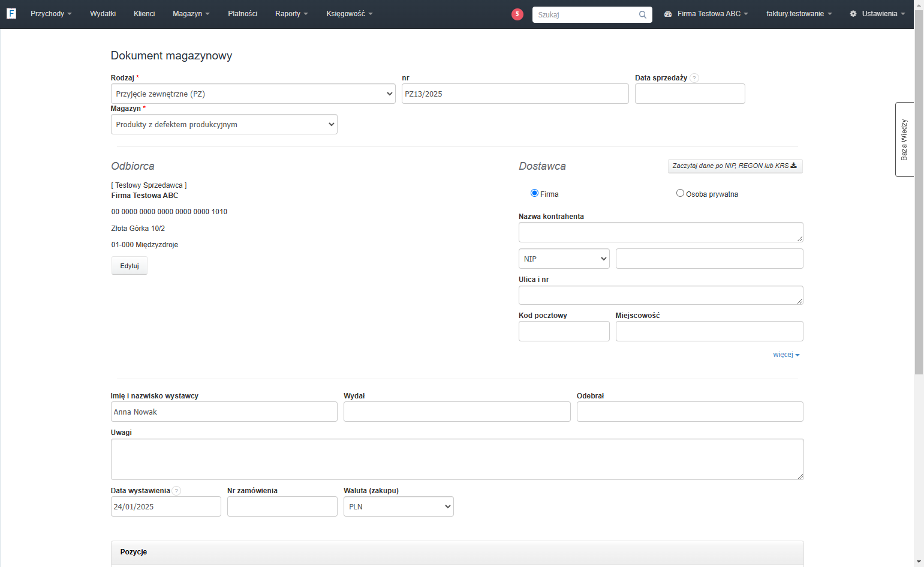Click the Data wystawienia date field
Viewport: 924px width, 567px height.
(x=166, y=506)
